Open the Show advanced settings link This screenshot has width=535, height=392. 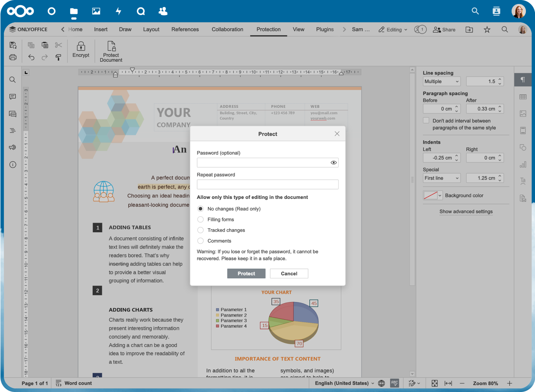click(x=466, y=212)
